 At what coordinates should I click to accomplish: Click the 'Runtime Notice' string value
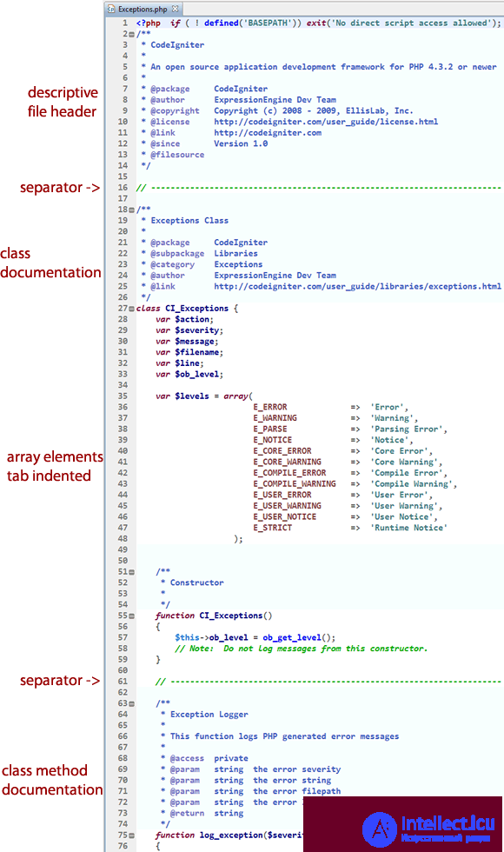tap(409, 529)
